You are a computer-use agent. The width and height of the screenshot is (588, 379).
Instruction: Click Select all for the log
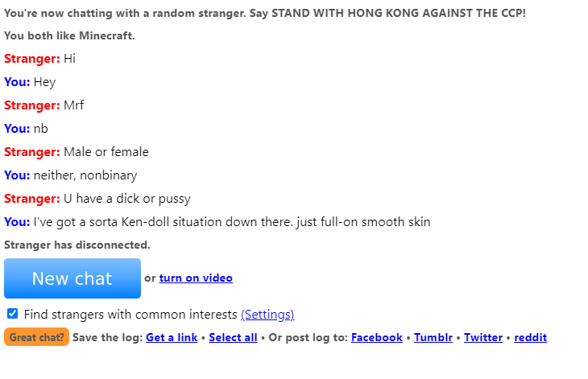point(233,337)
